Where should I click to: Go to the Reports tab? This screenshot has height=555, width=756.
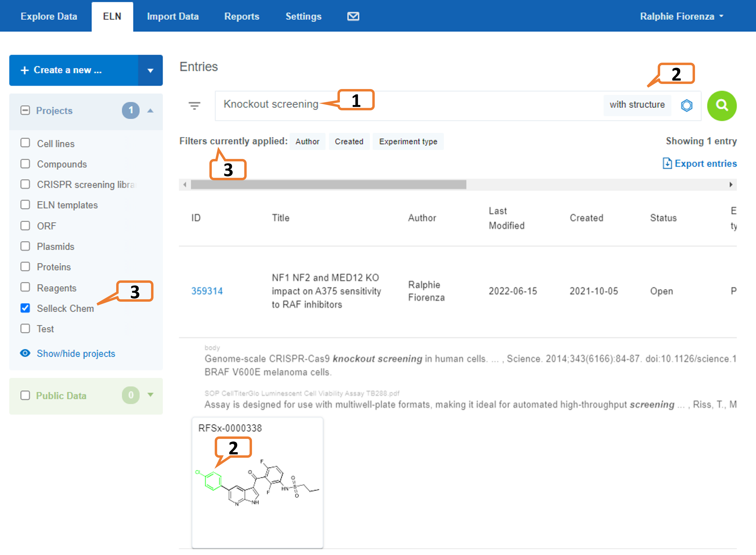click(x=242, y=16)
